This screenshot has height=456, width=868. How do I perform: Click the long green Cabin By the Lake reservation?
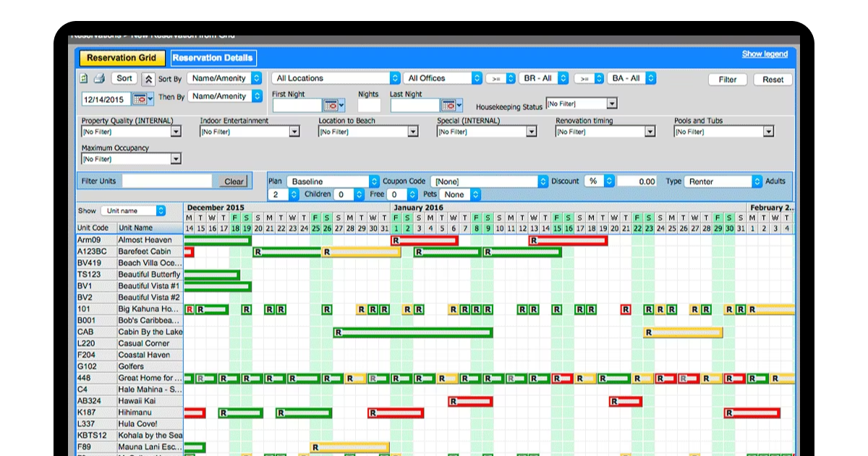(x=413, y=332)
